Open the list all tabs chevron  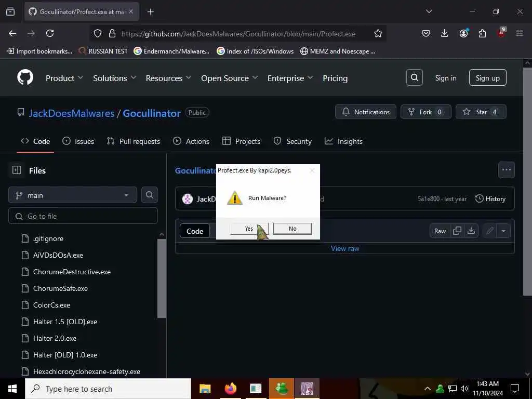coord(429,11)
